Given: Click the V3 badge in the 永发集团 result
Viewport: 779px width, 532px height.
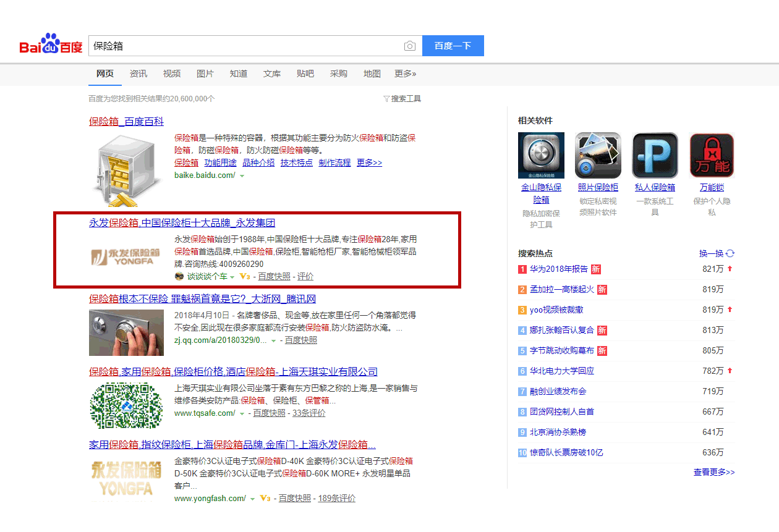Looking at the screenshot, I should pos(244,276).
